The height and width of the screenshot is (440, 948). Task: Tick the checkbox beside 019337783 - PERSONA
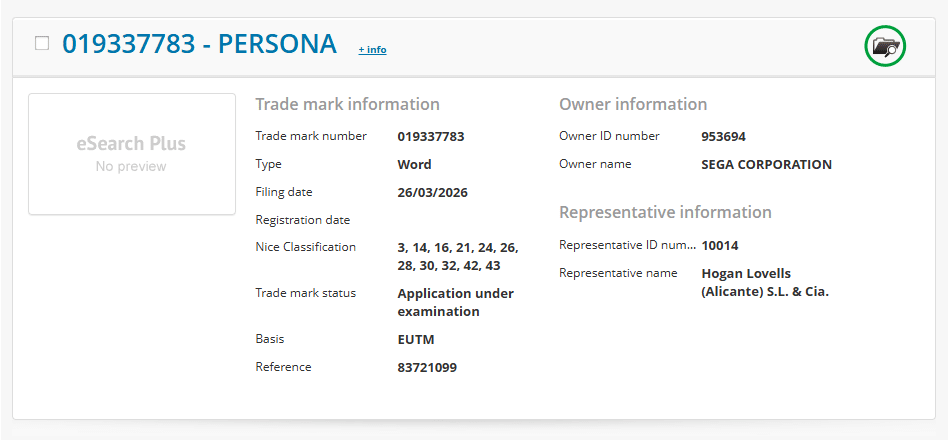click(x=42, y=43)
